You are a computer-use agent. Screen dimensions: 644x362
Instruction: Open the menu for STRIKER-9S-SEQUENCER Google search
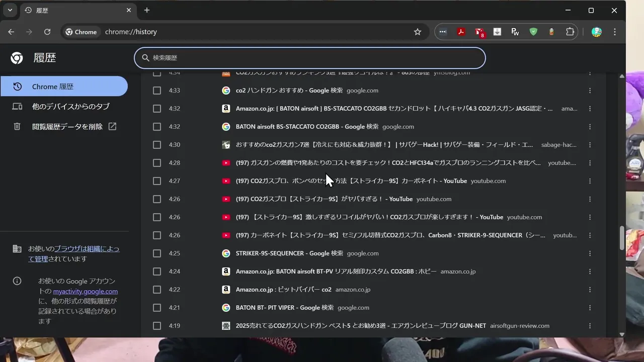pyautogui.click(x=590, y=253)
